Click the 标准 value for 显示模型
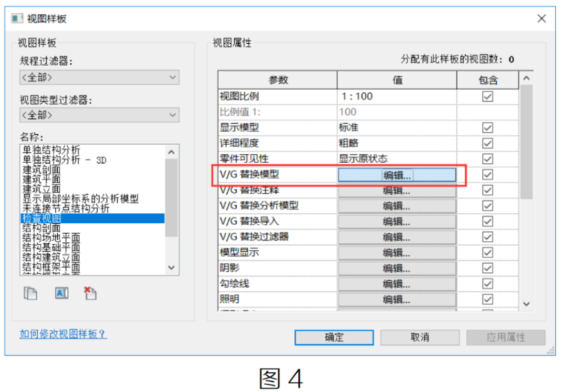 (x=397, y=128)
